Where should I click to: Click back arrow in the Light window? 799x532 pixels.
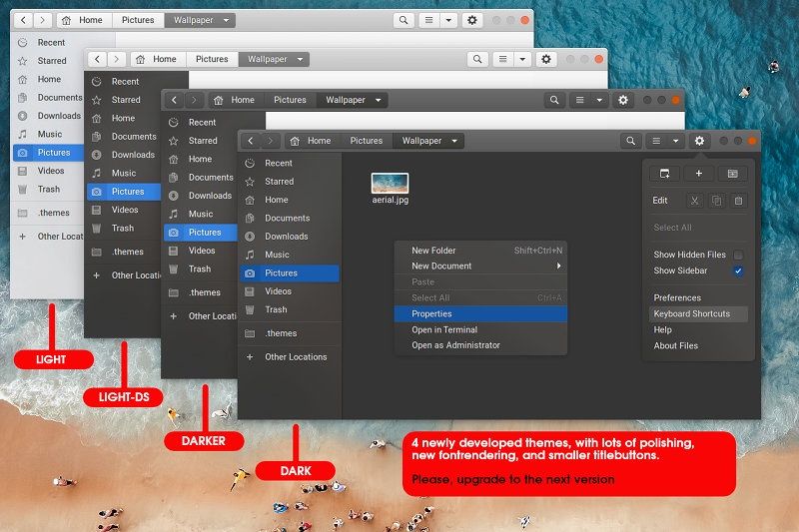click(23, 20)
